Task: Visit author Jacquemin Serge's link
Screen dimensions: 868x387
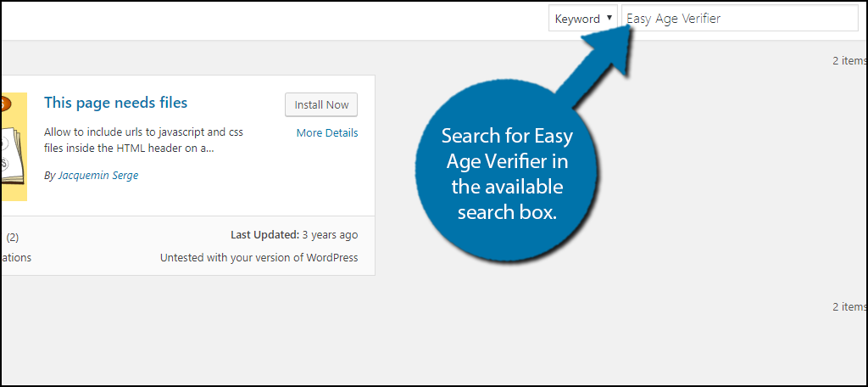Action: (97, 176)
